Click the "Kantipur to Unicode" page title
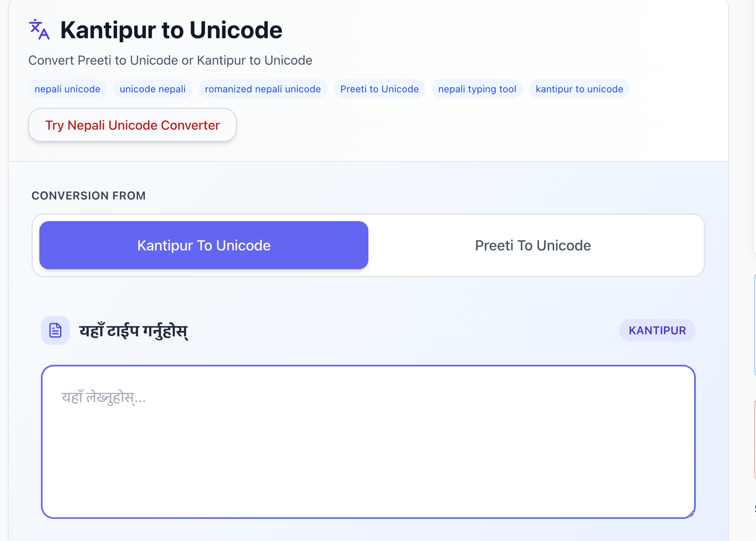Screen dimensions: 756x541 pos(171,30)
